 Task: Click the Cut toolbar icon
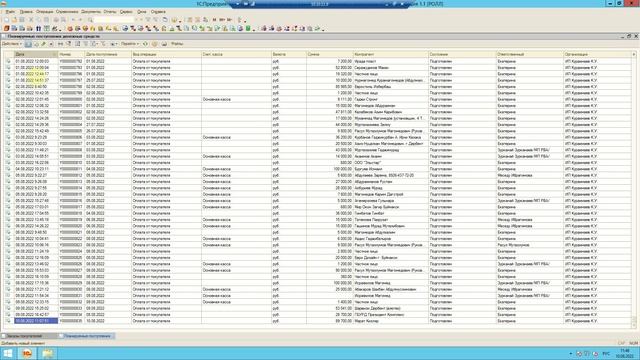(31, 20)
